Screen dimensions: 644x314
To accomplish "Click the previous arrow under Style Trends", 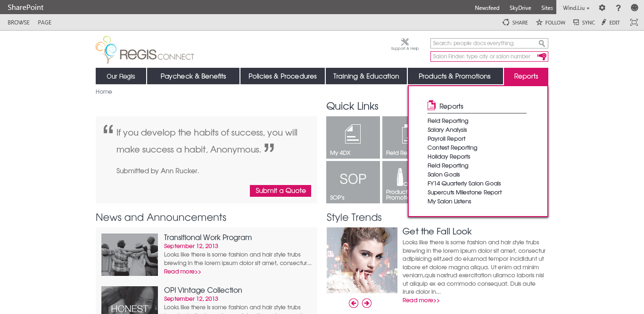I will click(354, 303).
